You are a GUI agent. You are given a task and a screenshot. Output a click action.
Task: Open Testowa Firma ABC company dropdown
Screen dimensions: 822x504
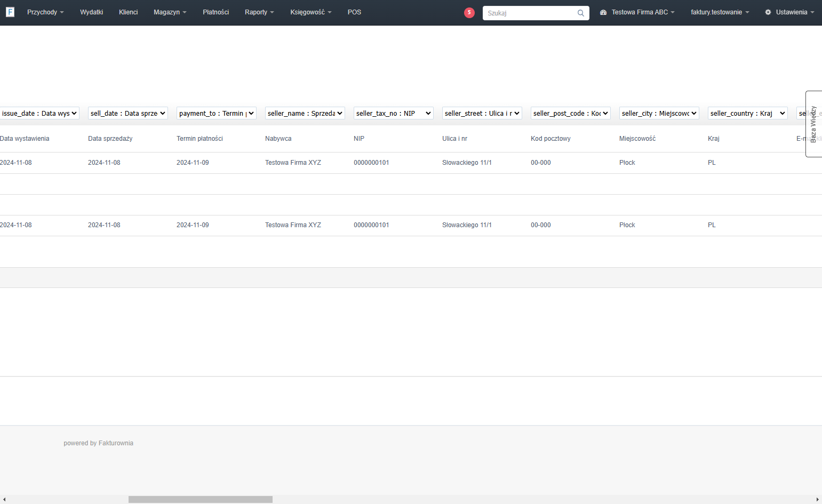click(x=643, y=12)
